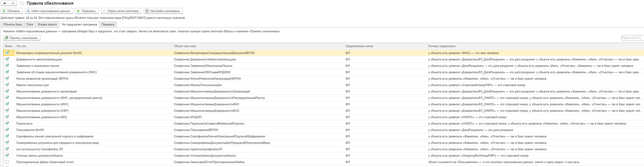Uncheck Пользователи ВетИС checkbox
644x167 pixels.
(x=7, y=130)
